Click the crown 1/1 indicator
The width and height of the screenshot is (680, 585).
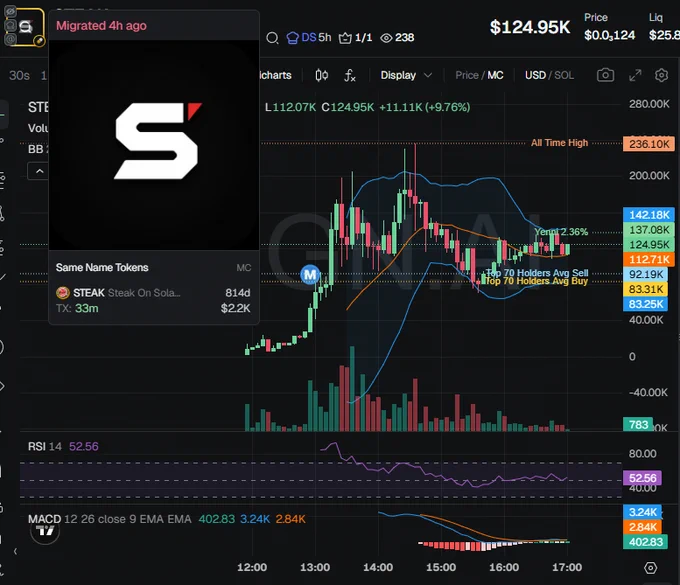click(355, 38)
